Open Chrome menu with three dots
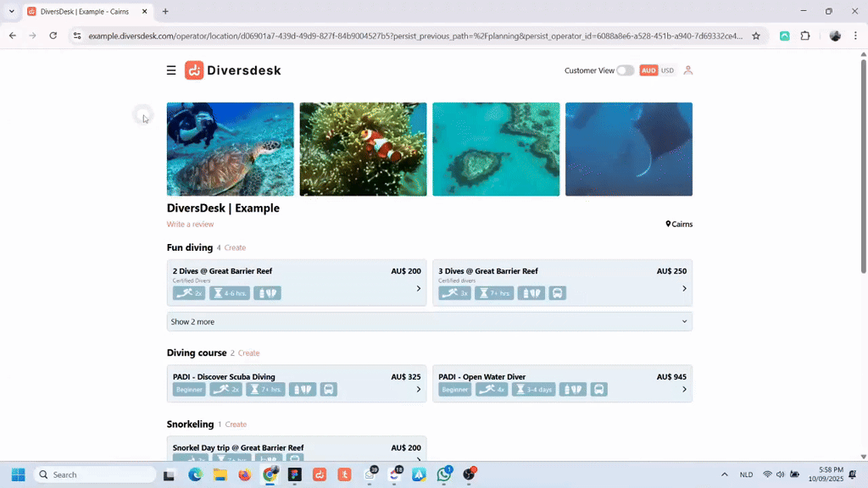The image size is (868, 488). [855, 36]
